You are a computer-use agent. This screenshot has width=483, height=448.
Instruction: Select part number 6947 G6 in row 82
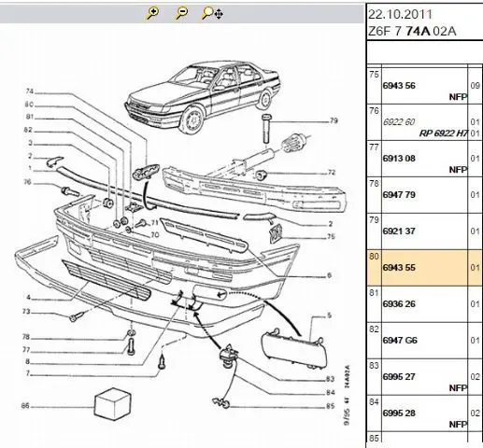click(x=400, y=341)
